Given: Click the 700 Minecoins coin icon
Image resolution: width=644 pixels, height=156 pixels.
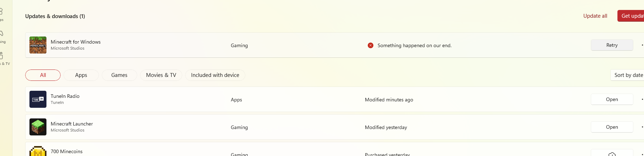Looking at the screenshot, I should (x=38, y=152).
